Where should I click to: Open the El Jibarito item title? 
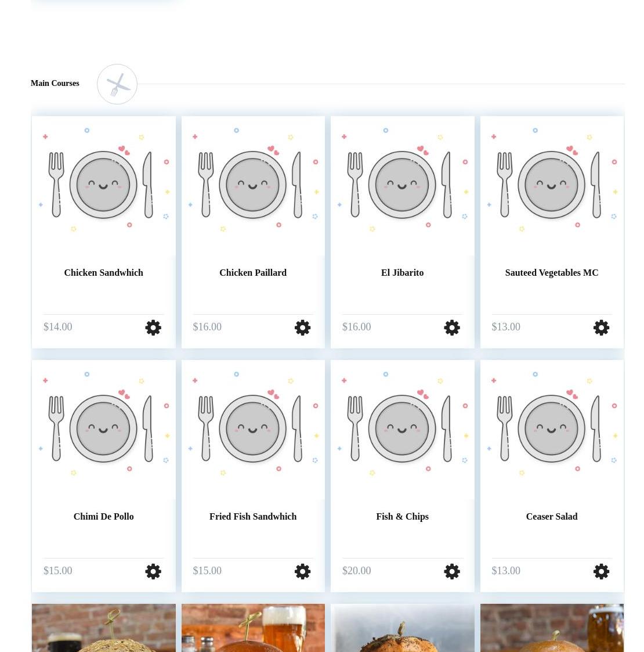click(402, 273)
